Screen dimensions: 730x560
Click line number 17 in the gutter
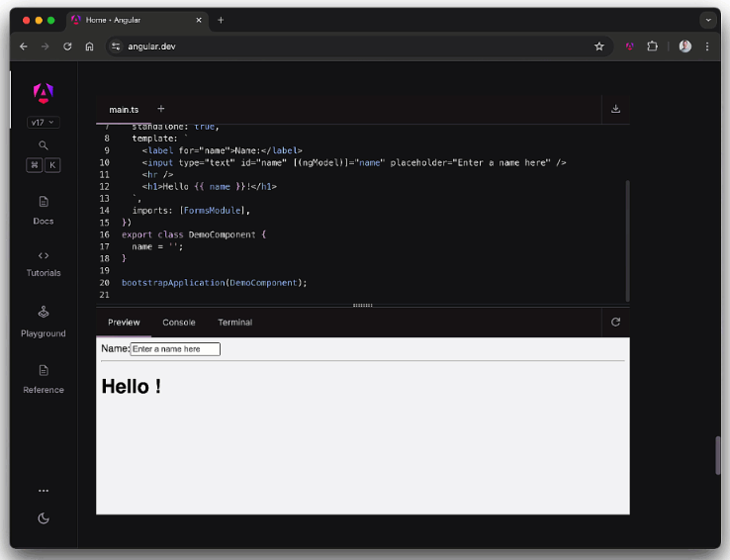(x=104, y=246)
